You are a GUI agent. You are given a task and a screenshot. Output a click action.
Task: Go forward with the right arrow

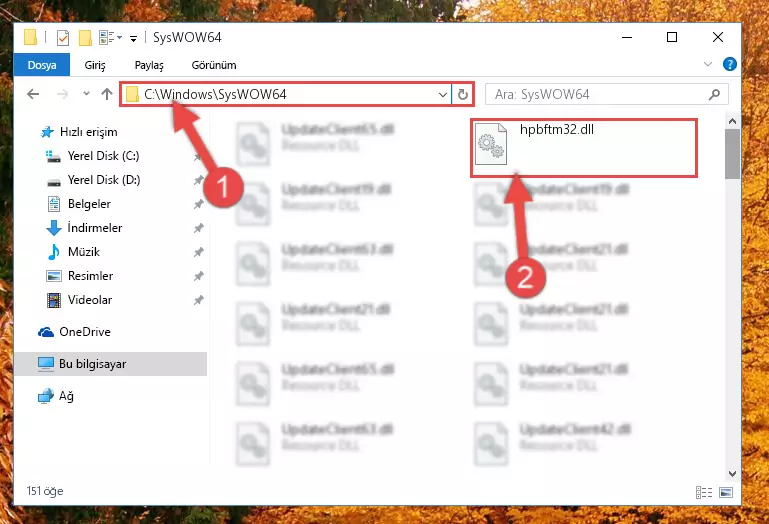[x=62, y=94]
